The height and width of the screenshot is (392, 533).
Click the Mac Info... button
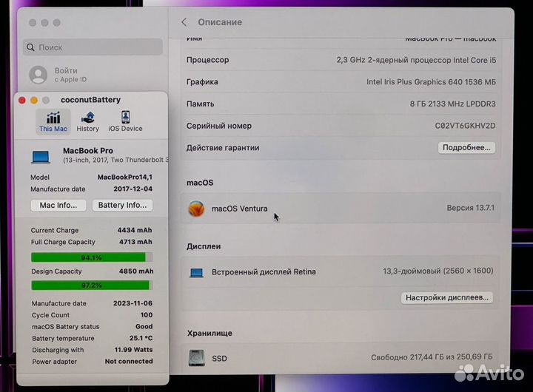point(58,205)
